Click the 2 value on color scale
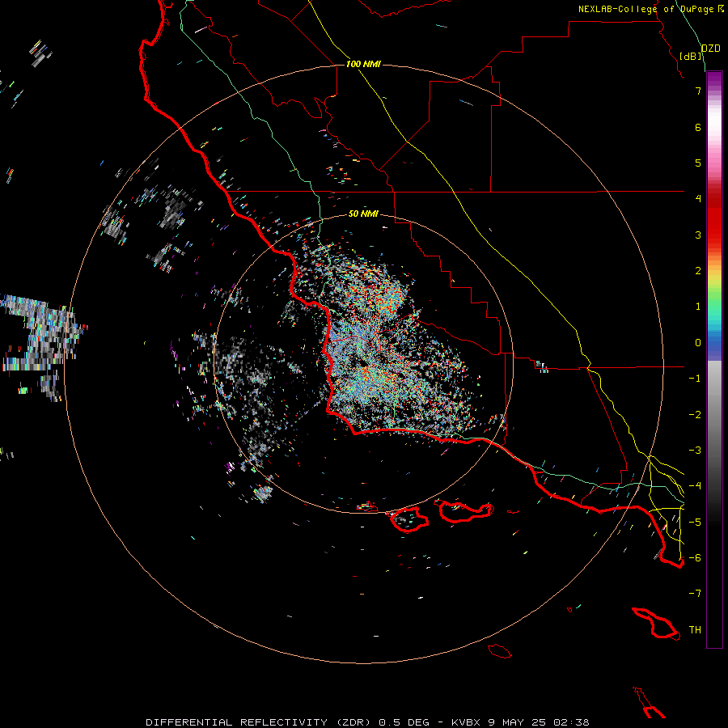 698,271
